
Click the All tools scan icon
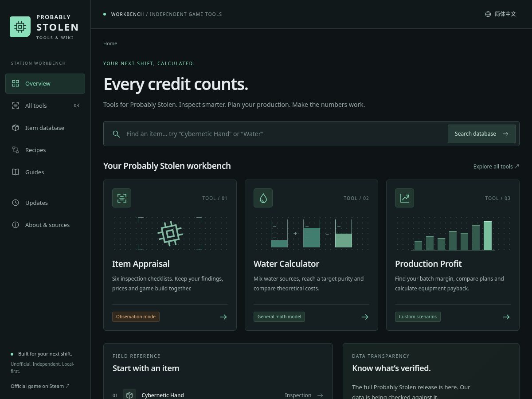pyautogui.click(x=16, y=106)
